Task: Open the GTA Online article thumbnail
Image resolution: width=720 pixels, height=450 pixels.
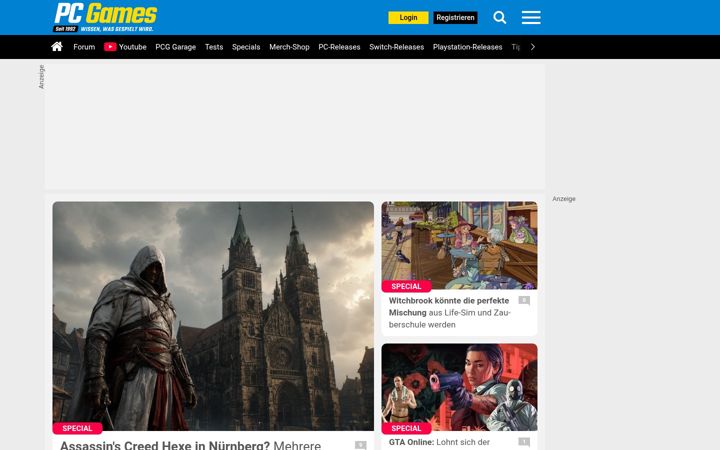Action: click(459, 387)
